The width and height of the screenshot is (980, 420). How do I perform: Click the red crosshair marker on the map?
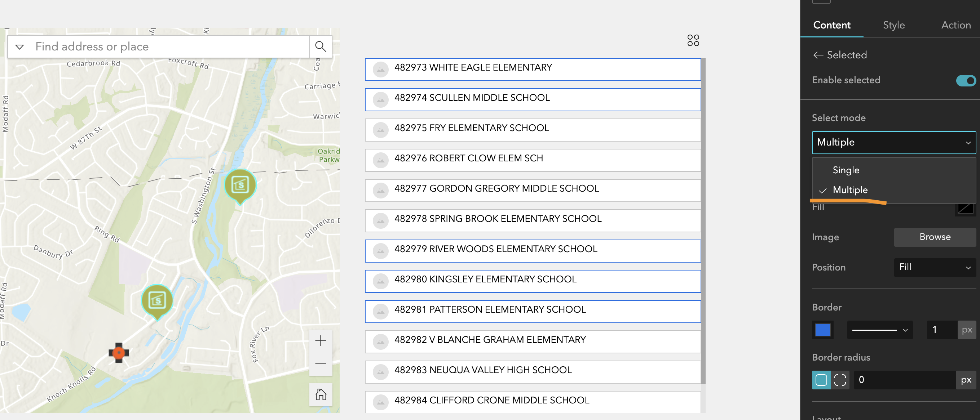(118, 353)
